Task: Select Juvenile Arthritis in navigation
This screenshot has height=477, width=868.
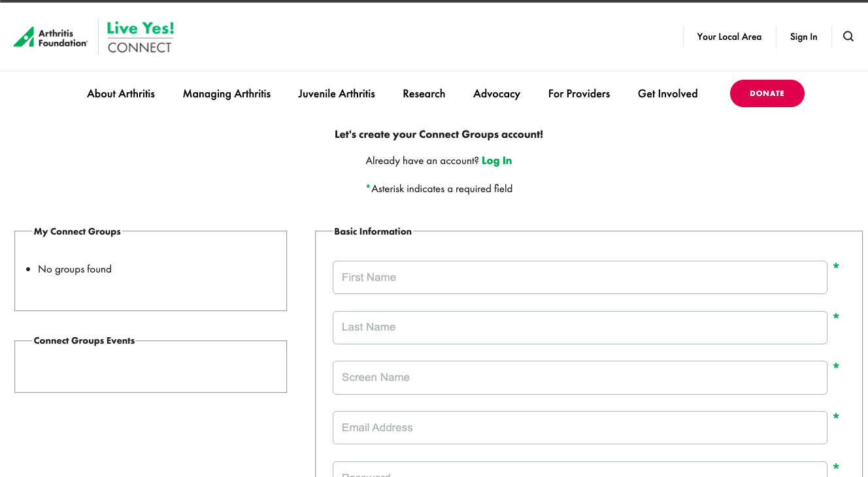Action: pyautogui.click(x=337, y=93)
